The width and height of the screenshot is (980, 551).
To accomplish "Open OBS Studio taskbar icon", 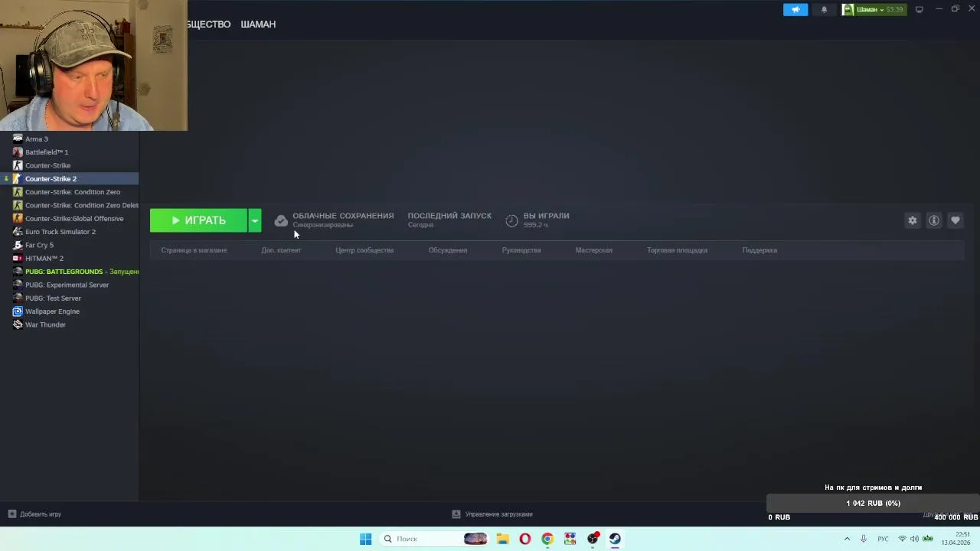I will coord(593,539).
